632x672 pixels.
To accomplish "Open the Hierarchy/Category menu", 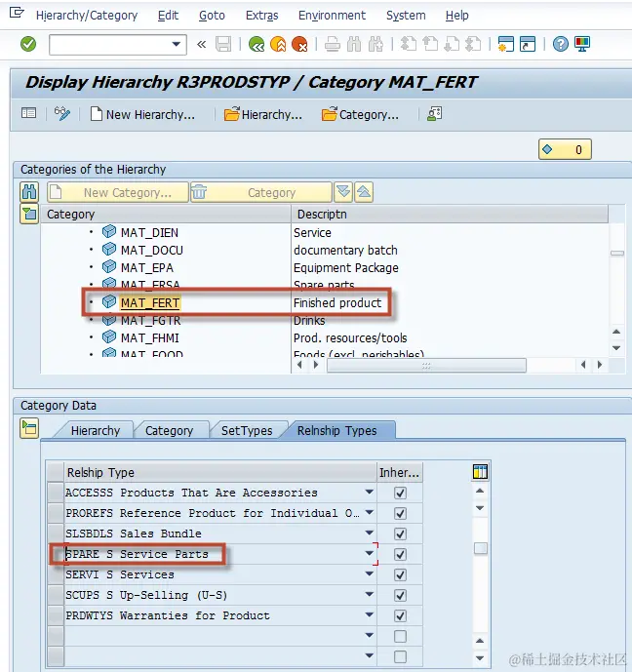I will [x=87, y=16].
